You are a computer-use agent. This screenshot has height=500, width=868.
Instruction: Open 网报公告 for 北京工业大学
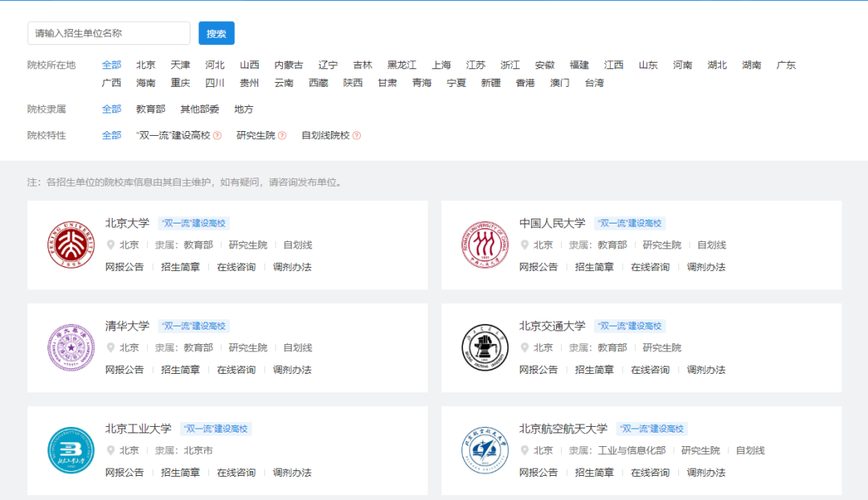[125, 473]
